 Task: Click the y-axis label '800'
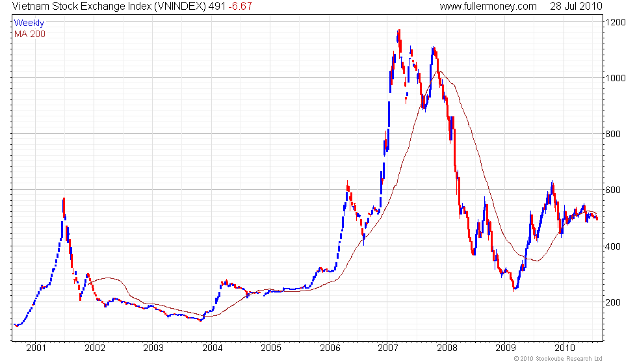point(613,134)
